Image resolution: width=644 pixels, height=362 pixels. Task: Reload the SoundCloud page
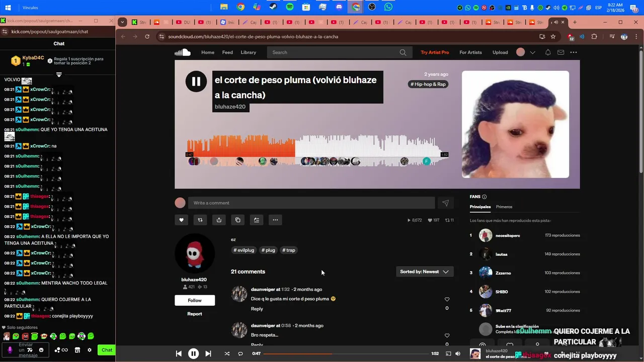tap(147, 37)
